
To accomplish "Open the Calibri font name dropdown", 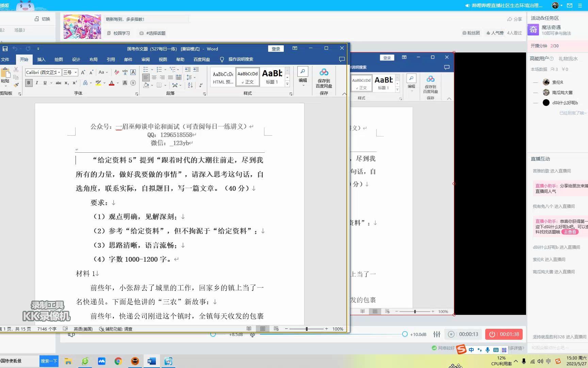I will (59, 72).
